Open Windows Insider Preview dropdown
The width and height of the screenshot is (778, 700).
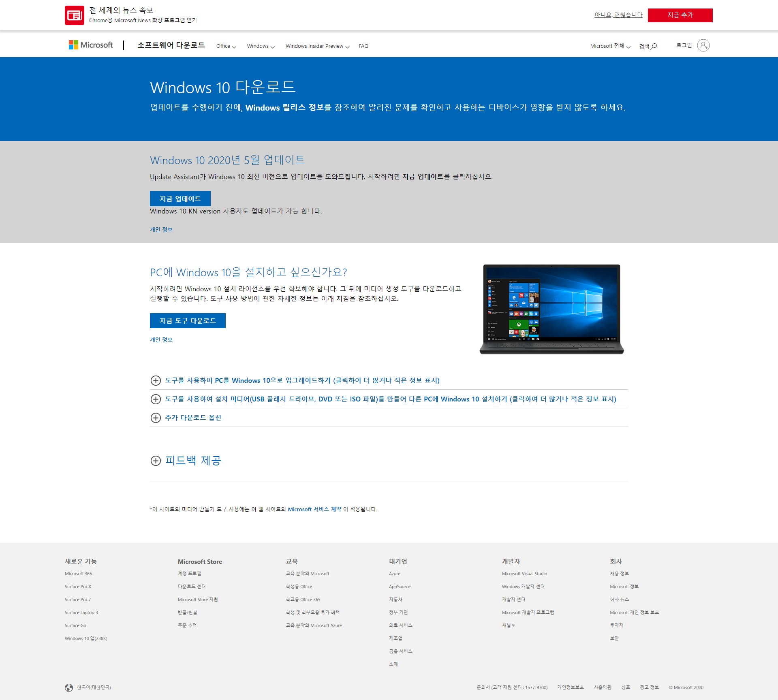[x=317, y=46]
